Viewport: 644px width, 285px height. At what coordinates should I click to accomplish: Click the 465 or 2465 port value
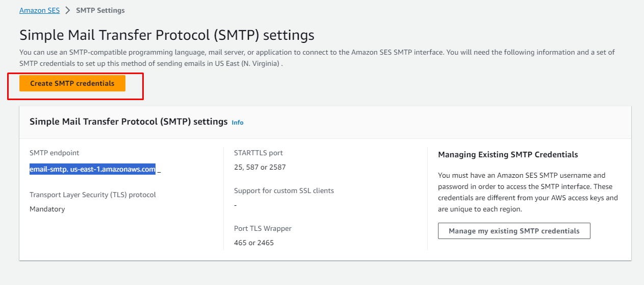pos(253,243)
